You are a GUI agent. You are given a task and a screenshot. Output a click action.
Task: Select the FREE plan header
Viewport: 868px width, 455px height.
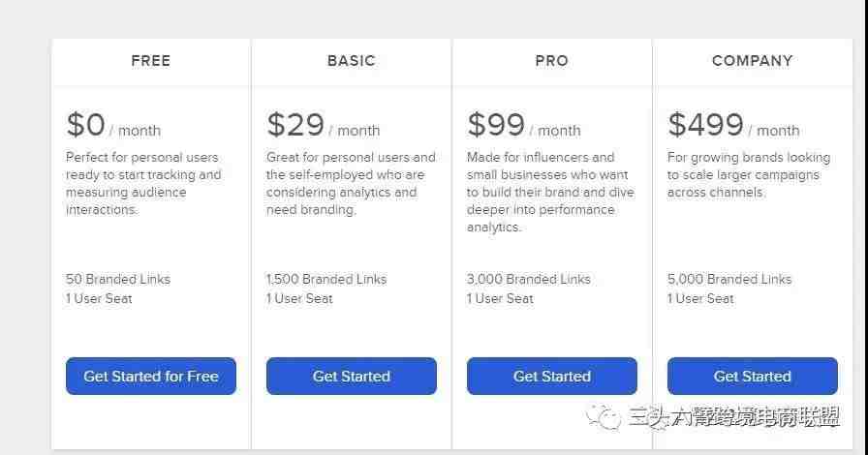(x=150, y=61)
